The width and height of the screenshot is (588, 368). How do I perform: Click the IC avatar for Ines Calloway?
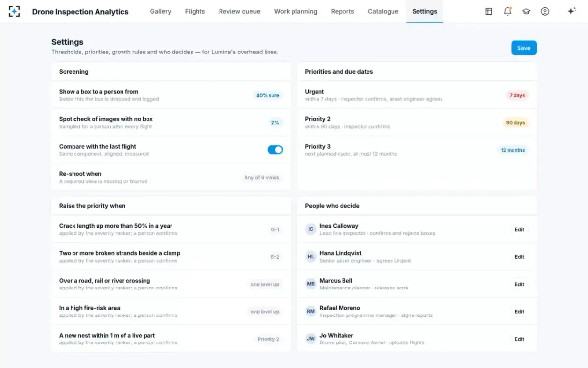pos(311,229)
